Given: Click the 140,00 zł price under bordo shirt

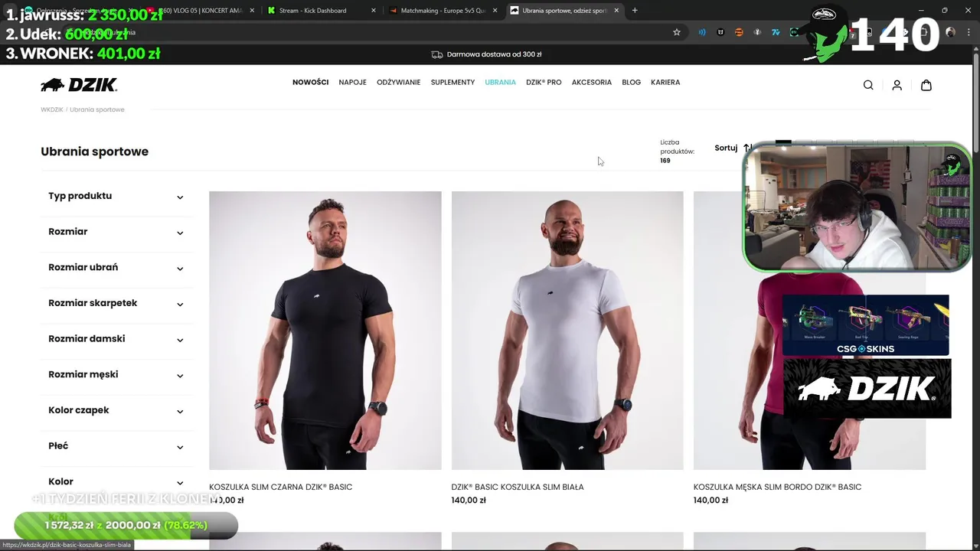Looking at the screenshot, I should 710,500.
